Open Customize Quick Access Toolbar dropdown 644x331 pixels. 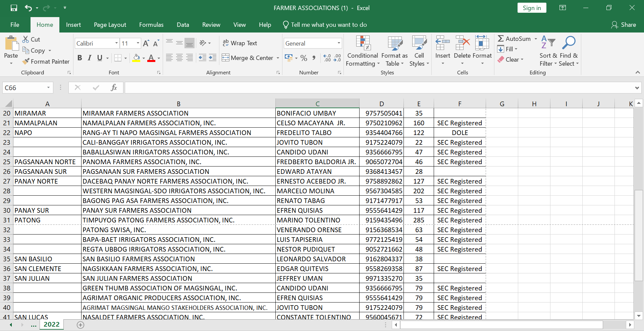pos(65,8)
